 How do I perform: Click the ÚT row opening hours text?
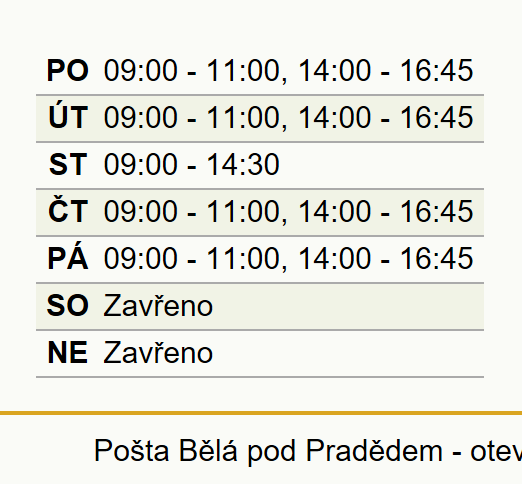pos(288,118)
